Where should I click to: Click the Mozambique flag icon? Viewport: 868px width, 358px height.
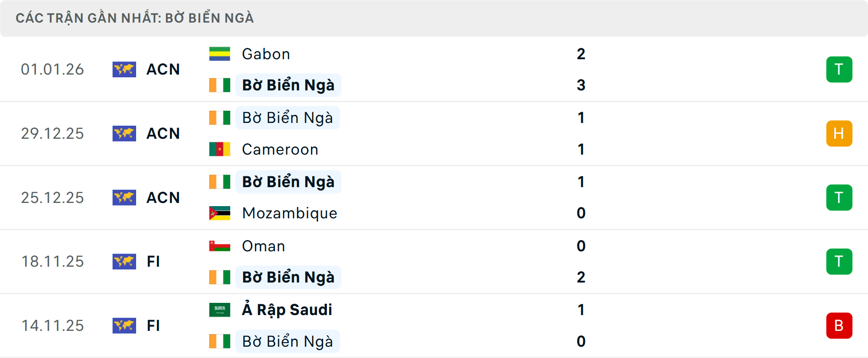(x=219, y=213)
